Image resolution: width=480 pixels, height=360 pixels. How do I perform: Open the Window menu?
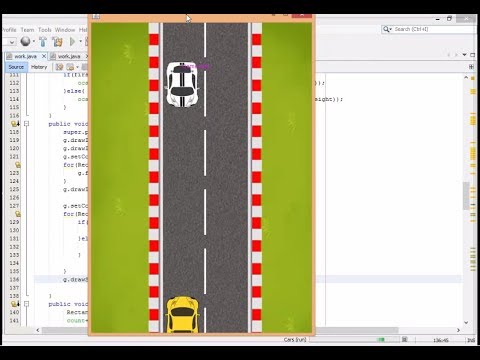(65, 30)
